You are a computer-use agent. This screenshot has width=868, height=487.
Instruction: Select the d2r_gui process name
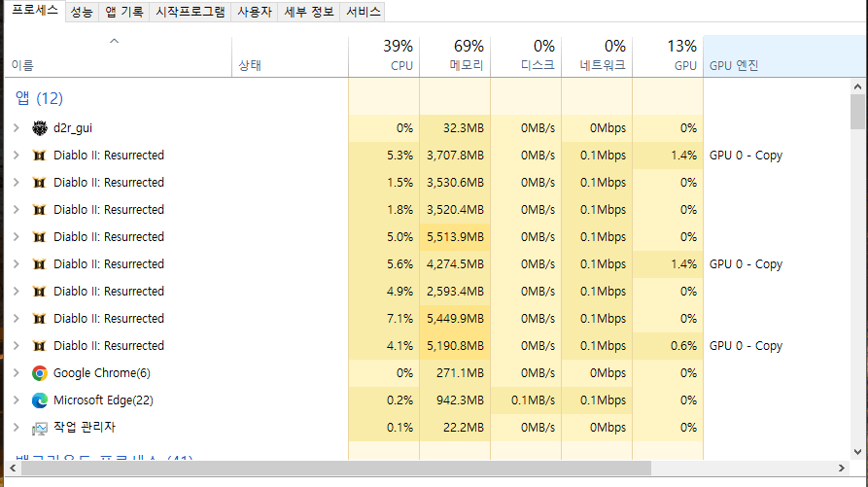(73, 128)
